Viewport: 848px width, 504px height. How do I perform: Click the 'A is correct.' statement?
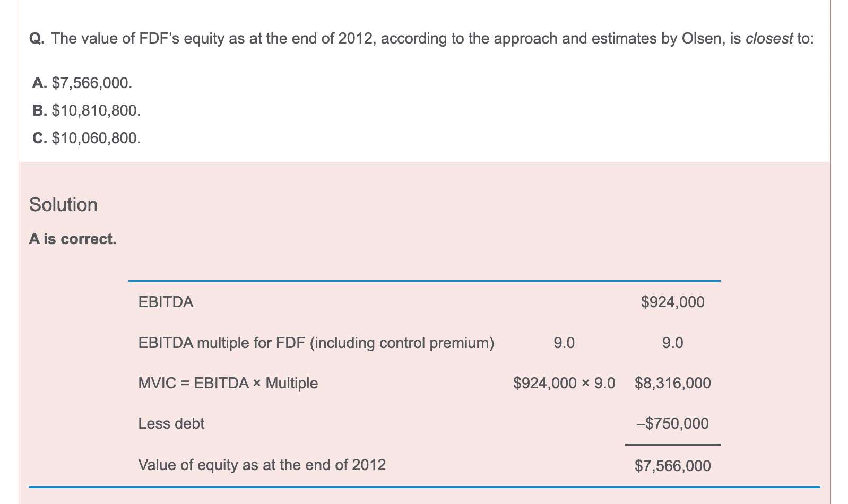[x=73, y=239]
